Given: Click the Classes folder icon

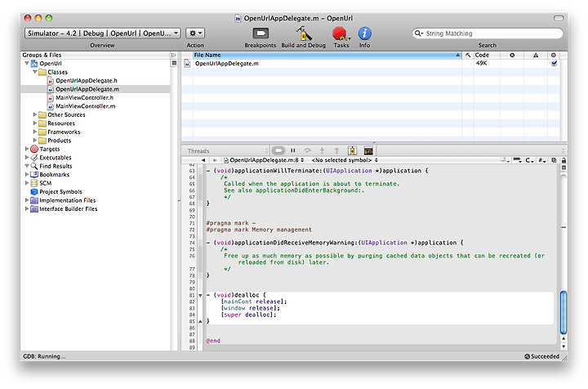Looking at the screenshot, I should (x=42, y=72).
